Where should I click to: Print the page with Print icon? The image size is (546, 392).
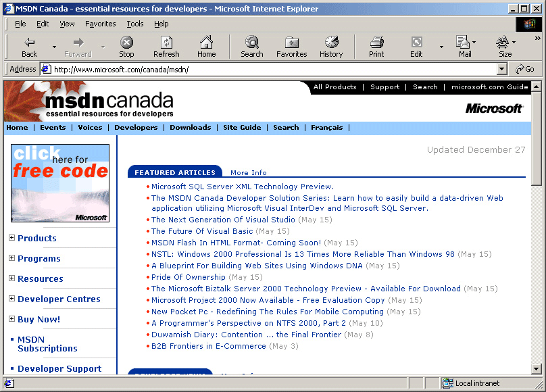[376, 47]
